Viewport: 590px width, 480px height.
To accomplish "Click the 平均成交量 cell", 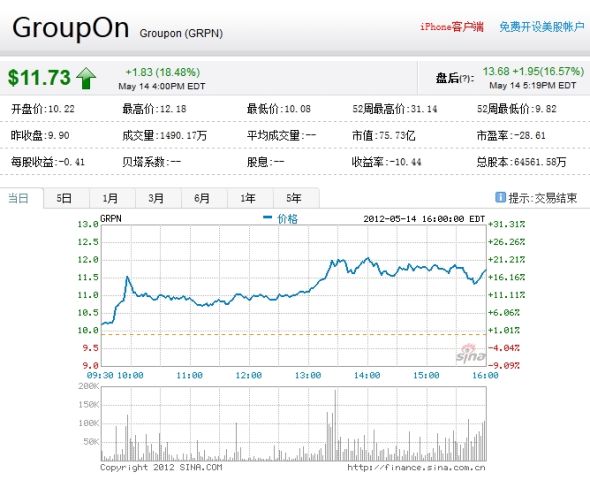I will (x=281, y=135).
